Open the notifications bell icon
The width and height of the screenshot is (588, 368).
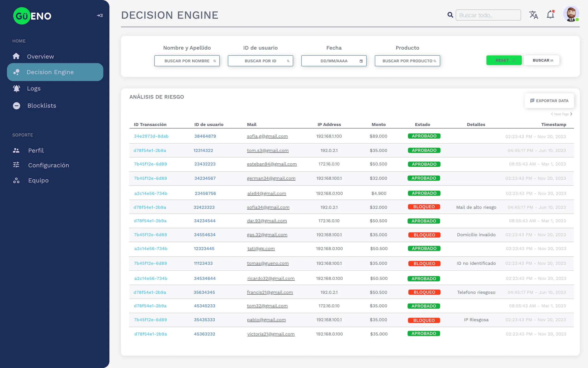(550, 15)
